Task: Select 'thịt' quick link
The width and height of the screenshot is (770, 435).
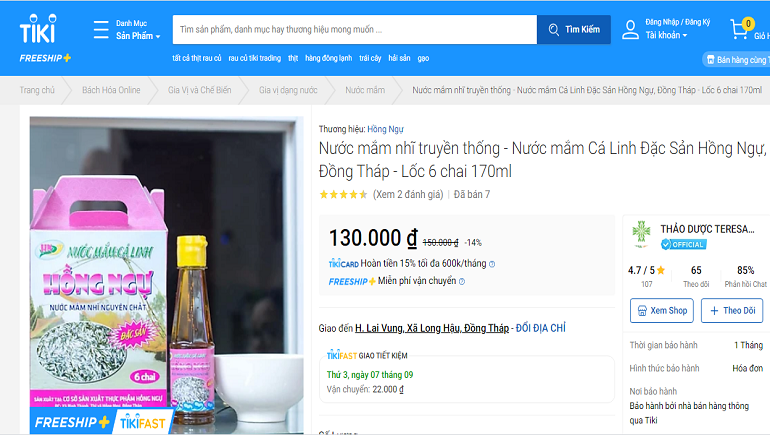Action: coord(293,58)
